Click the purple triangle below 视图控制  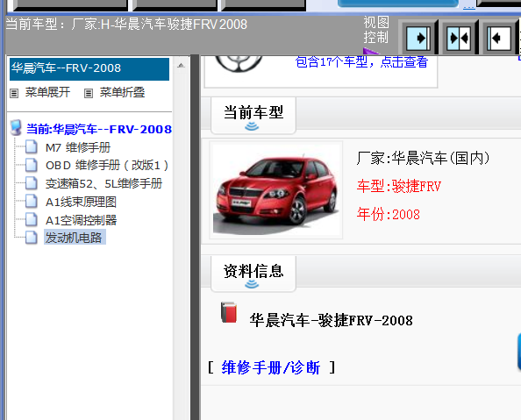tap(370, 51)
